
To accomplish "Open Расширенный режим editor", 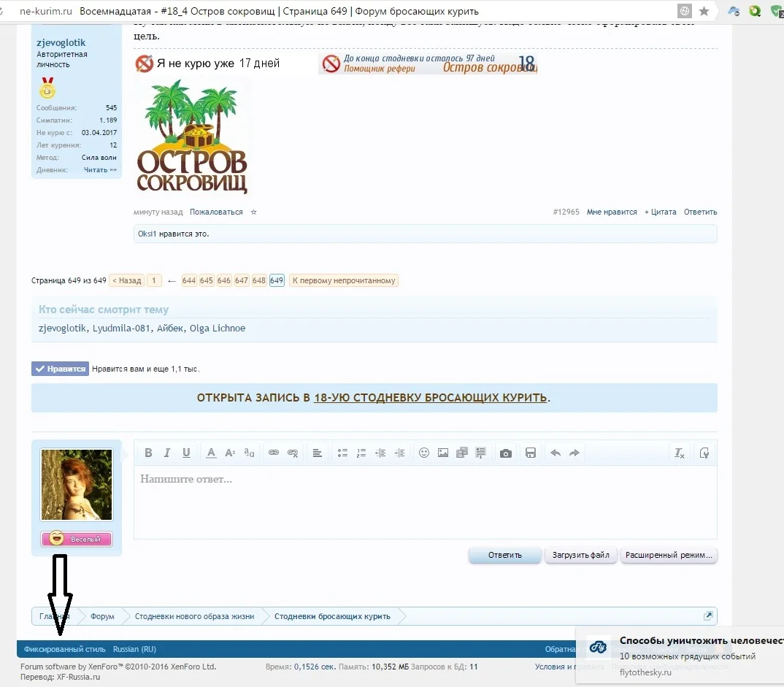I will click(x=669, y=555).
